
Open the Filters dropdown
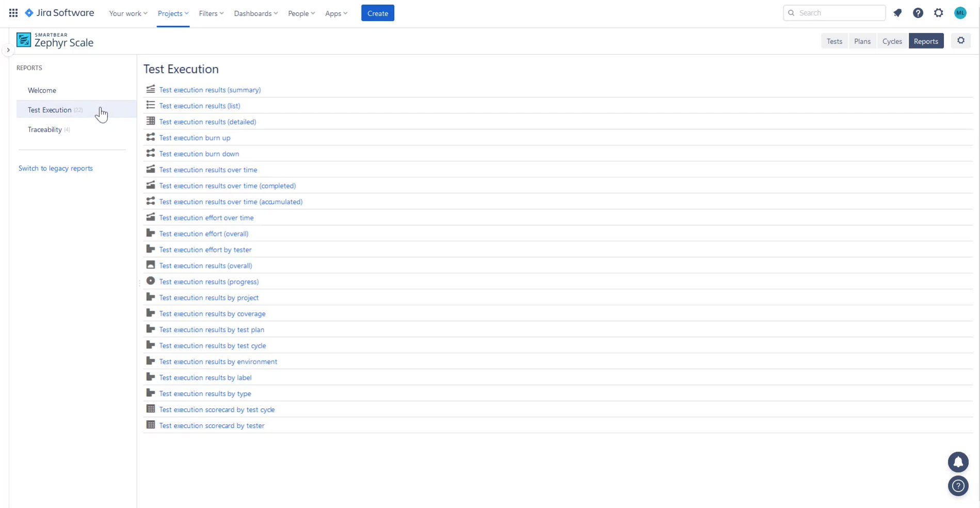pos(212,13)
